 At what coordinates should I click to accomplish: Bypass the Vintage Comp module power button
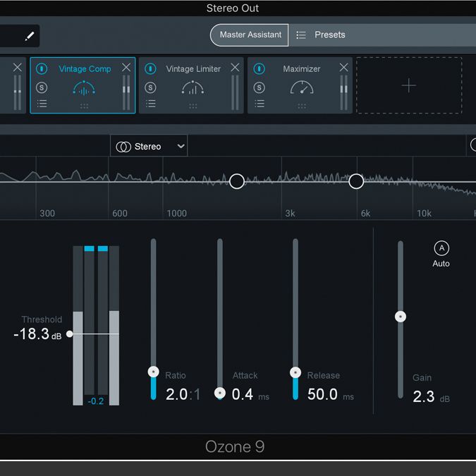click(x=42, y=68)
